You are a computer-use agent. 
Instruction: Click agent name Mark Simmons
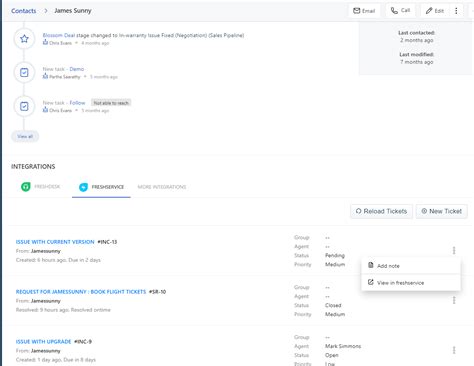tap(343, 346)
